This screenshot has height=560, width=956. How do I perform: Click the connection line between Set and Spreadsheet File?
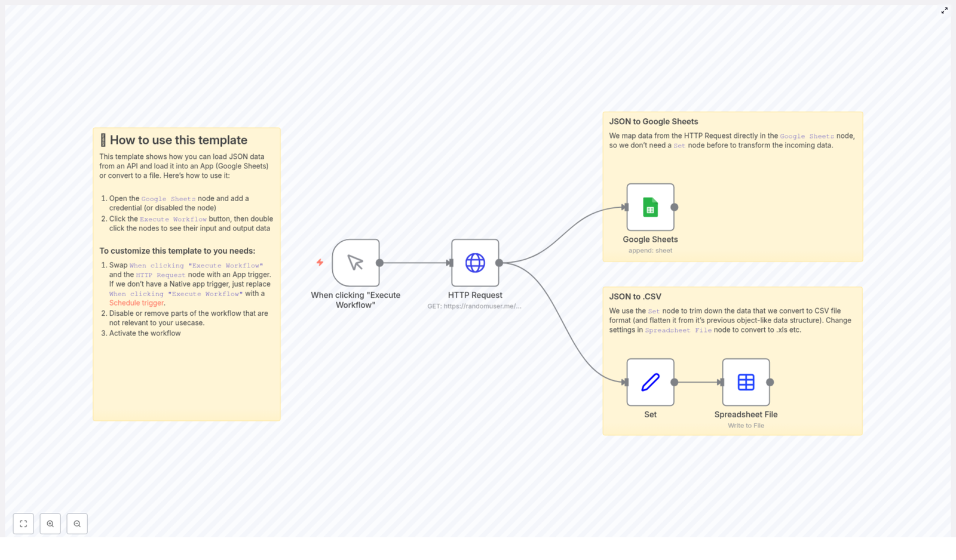pyautogui.click(x=698, y=382)
